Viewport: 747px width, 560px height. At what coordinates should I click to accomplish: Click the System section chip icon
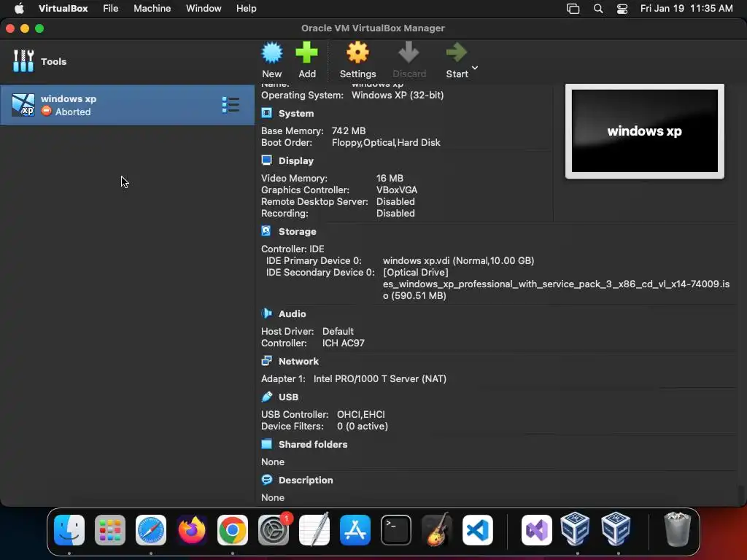point(267,113)
